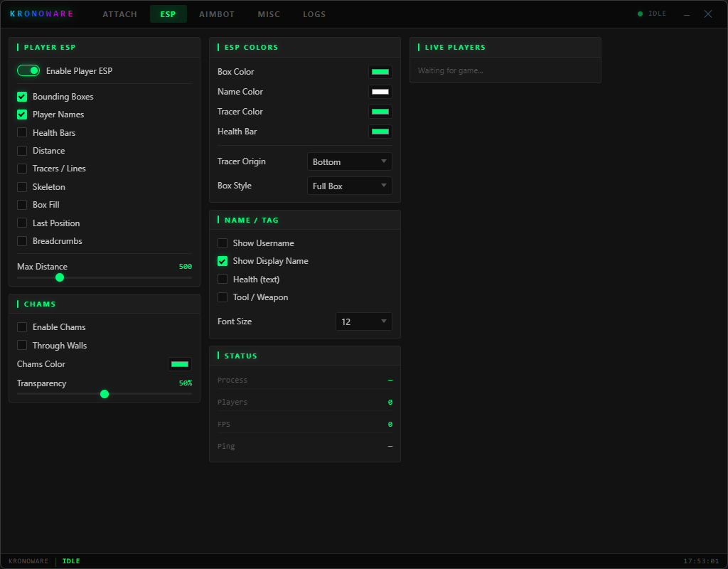Click the 'Waiting for game...' placeholder
Image resolution: width=728 pixels, height=569 pixels.
point(450,70)
